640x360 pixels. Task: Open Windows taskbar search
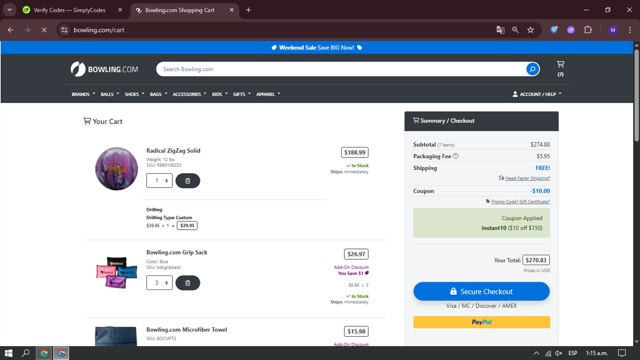point(26,353)
